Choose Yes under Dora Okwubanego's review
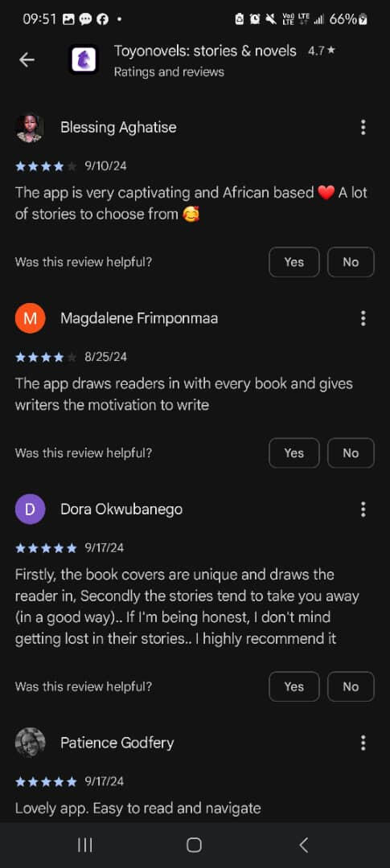 click(294, 686)
